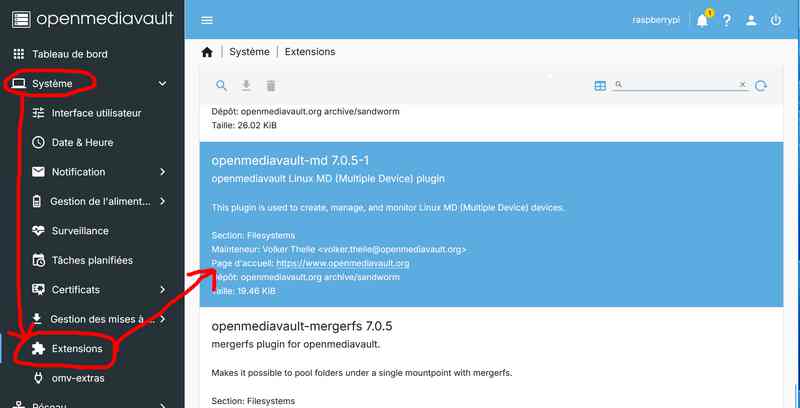Image resolution: width=800 pixels, height=408 pixels.
Task: Click the install download toolbar icon
Action: pyautogui.click(x=246, y=86)
